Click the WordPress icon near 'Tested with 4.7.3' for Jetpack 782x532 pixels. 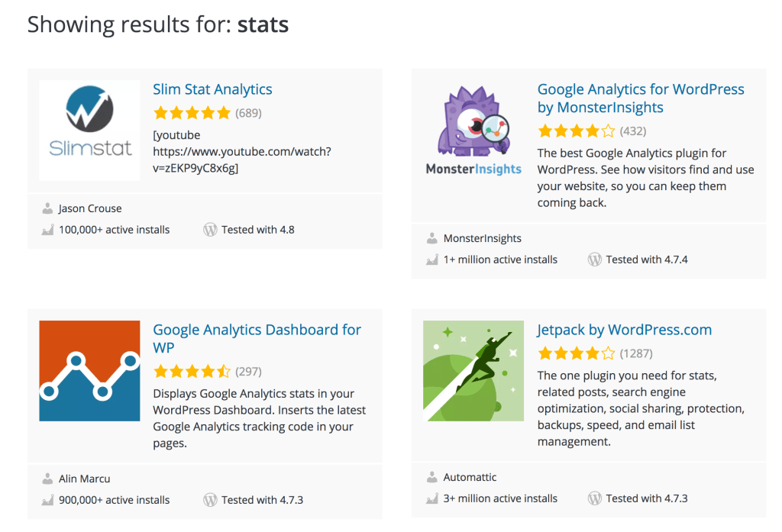pos(595,498)
